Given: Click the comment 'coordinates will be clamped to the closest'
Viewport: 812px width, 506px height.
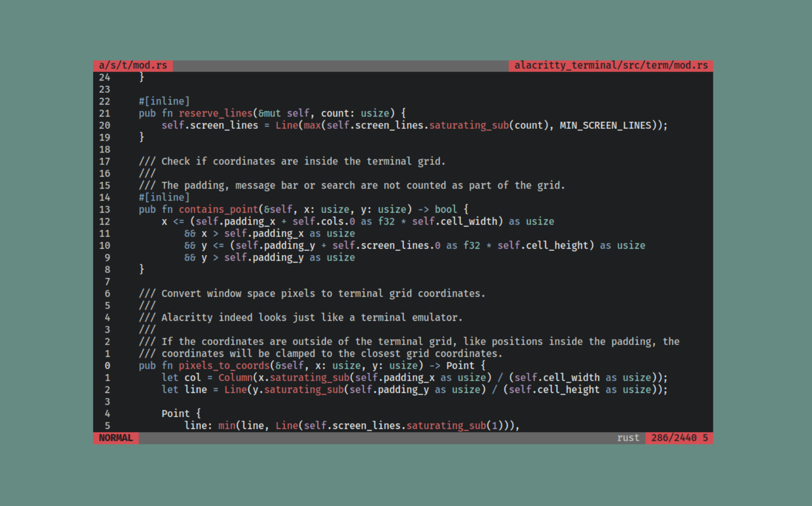Looking at the screenshot, I should [x=320, y=353].
